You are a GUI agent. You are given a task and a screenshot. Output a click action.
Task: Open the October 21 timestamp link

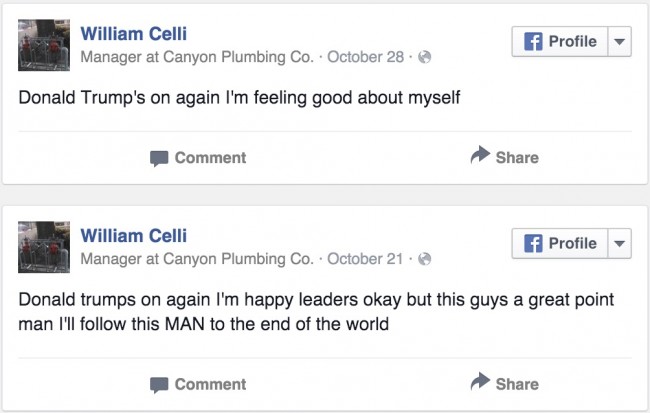(x=365, y=260)
